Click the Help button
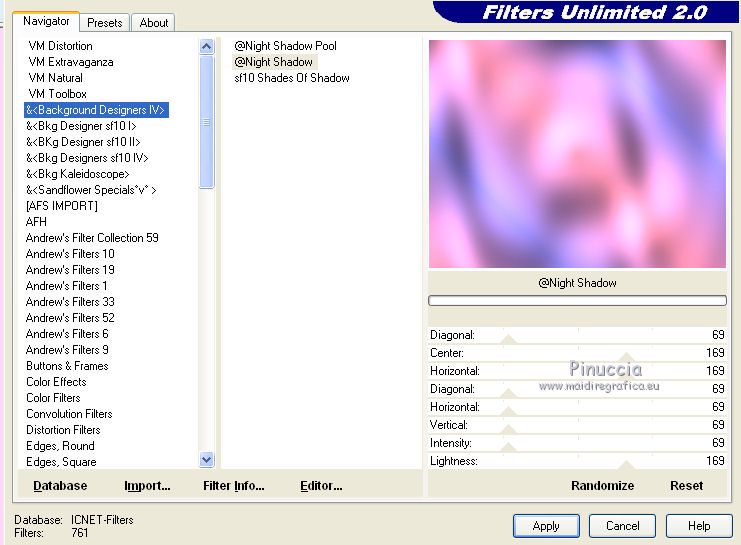The width and height of the screenshot is (741, 545). point(699,526)
